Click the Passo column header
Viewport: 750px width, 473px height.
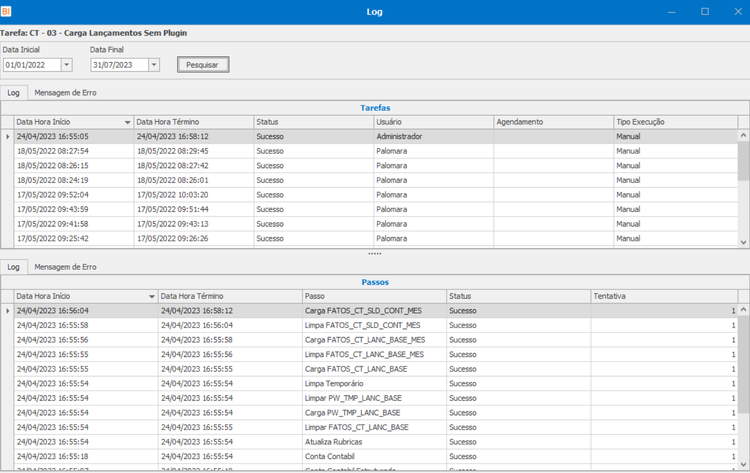coord(375,296)
